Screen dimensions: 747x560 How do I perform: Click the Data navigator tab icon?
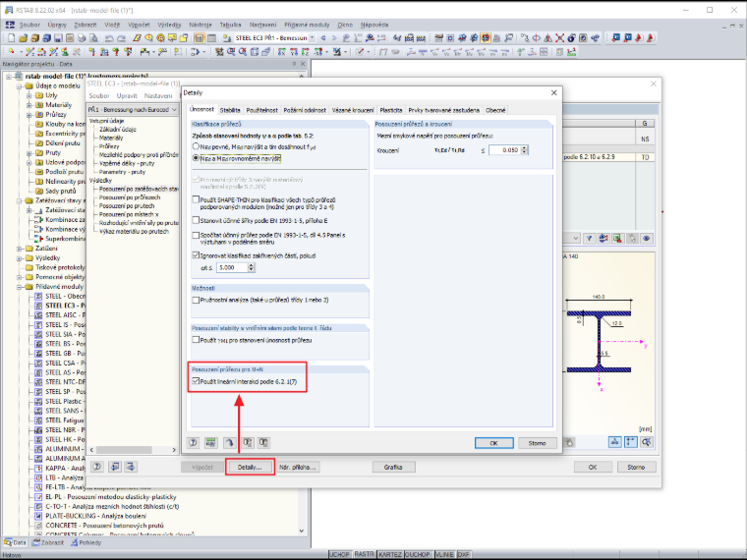point(8,542)
